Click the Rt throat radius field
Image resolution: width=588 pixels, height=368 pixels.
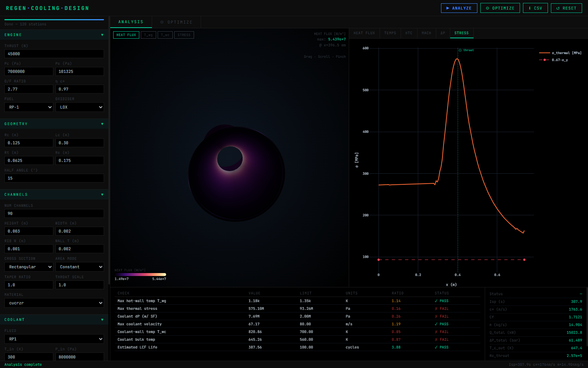29,160
